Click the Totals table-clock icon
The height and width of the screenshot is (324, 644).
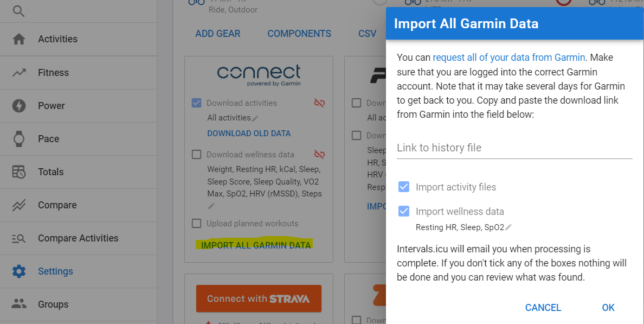pos(19,172)
